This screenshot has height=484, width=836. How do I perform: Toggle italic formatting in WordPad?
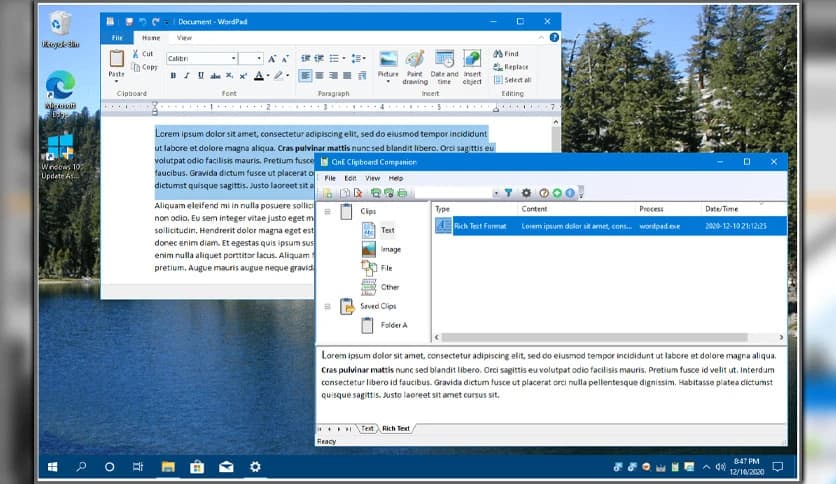(x=187, y=75)
